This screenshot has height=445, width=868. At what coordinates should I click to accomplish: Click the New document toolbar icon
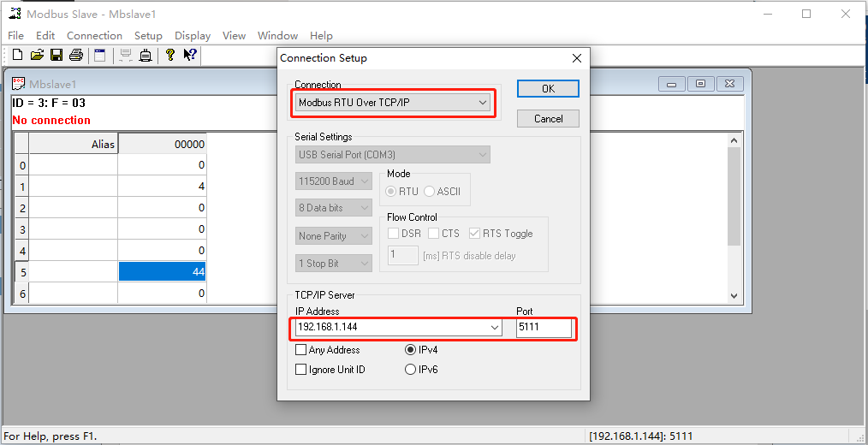[x=17, y=56]
